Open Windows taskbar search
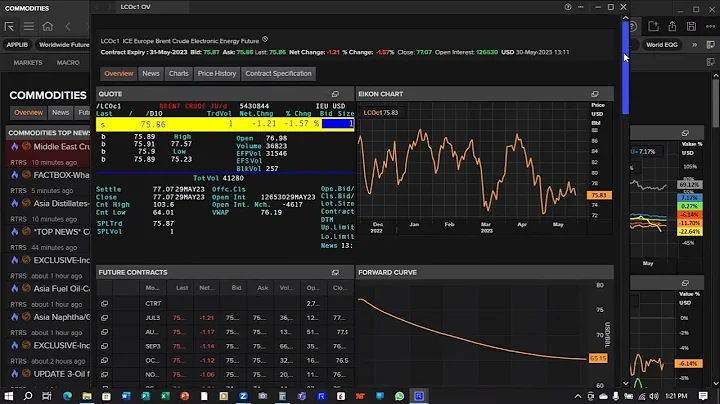720x404 pixels. (x=28, y=396)
